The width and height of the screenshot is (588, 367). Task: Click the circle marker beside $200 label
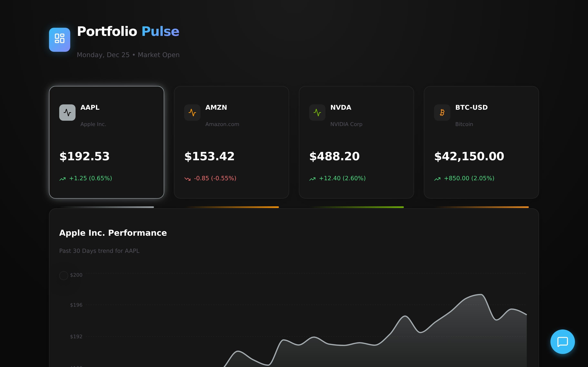64,275
